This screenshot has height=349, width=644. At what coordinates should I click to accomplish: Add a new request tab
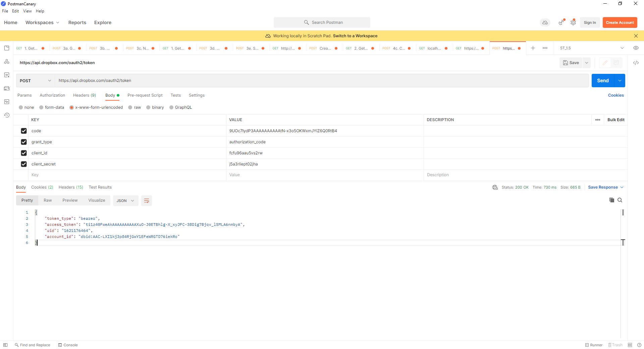[533, 48]
